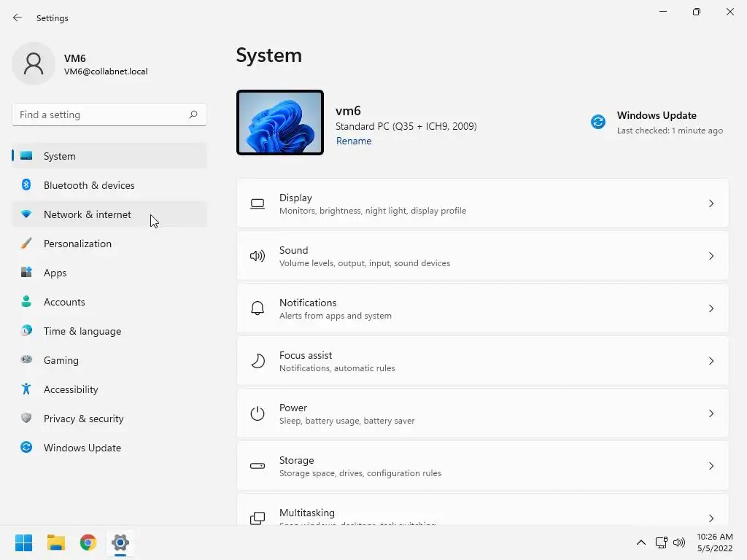Click the speaker icon in the Sound row
747x560 pixels.
[258, 256]
